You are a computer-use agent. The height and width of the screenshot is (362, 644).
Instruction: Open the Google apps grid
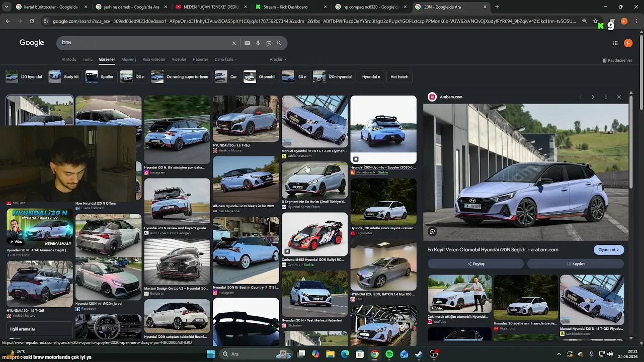pyautogui.click(x=615, y=43)
